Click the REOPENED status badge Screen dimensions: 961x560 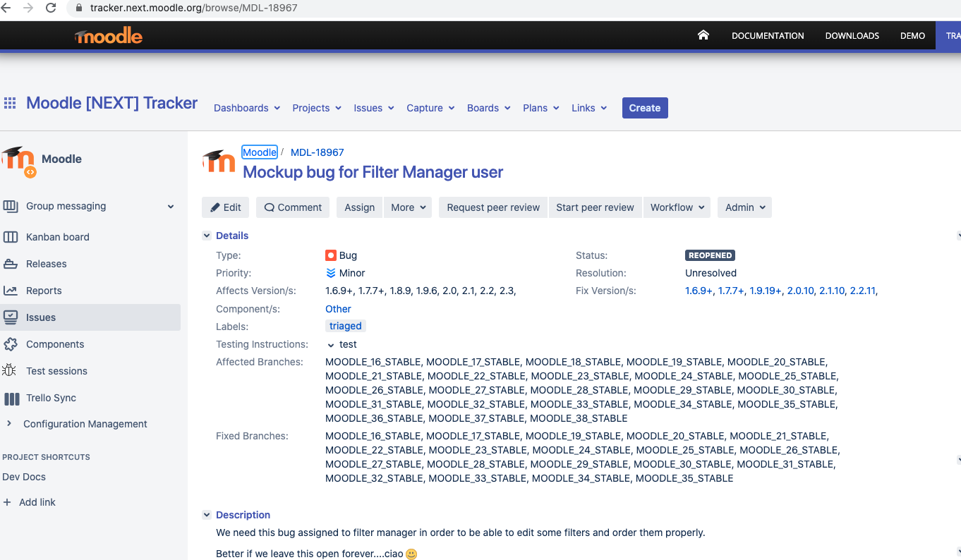[711, 255]
